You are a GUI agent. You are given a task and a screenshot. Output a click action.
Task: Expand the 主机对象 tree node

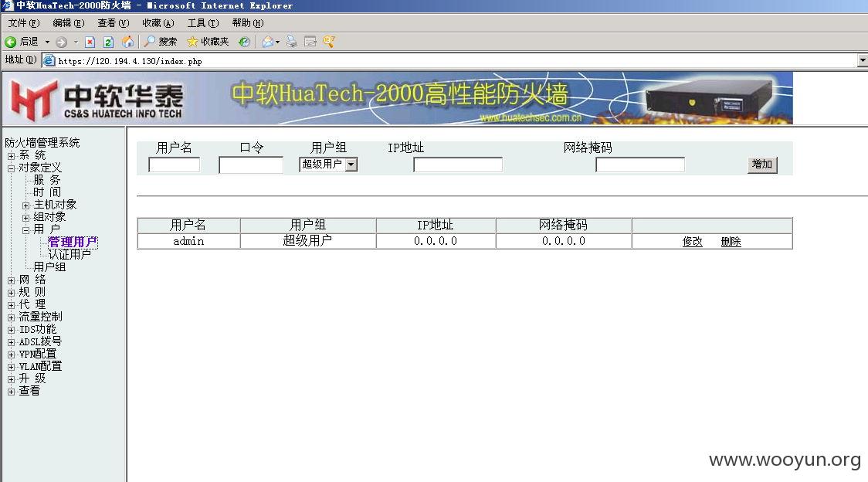pos(25,205)
